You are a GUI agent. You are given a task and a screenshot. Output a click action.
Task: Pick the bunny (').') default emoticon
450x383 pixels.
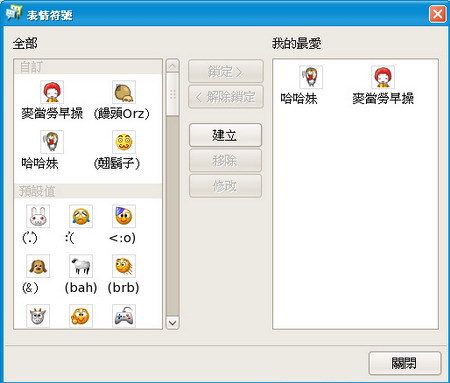[x=38, y=216]
